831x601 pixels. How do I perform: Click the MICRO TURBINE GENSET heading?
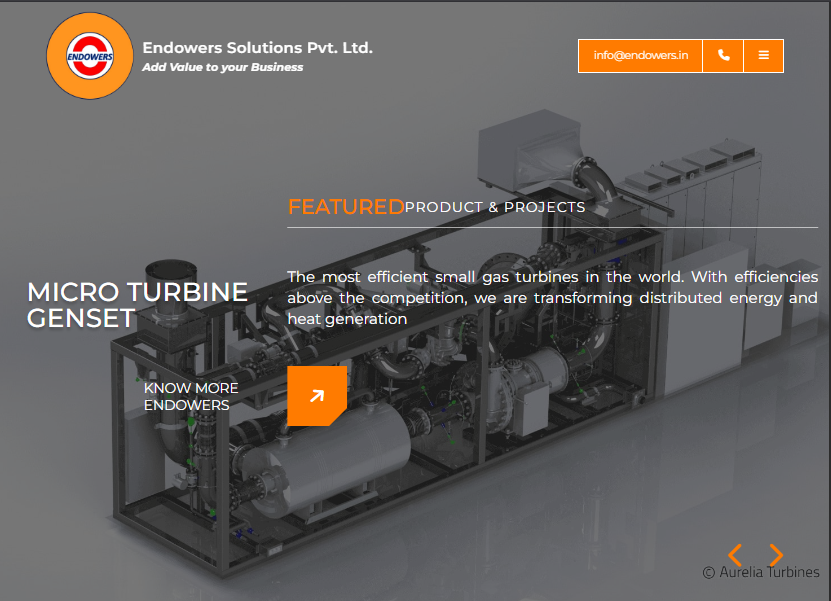(137, 305)
